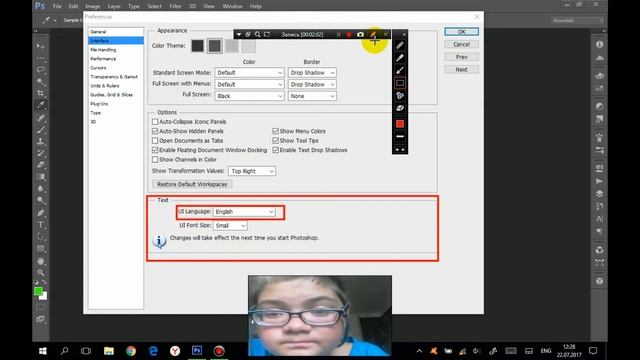Open Full Screen color dropdown showing Black
Viewport: 640px width, 360px height.
pos(249,96)
